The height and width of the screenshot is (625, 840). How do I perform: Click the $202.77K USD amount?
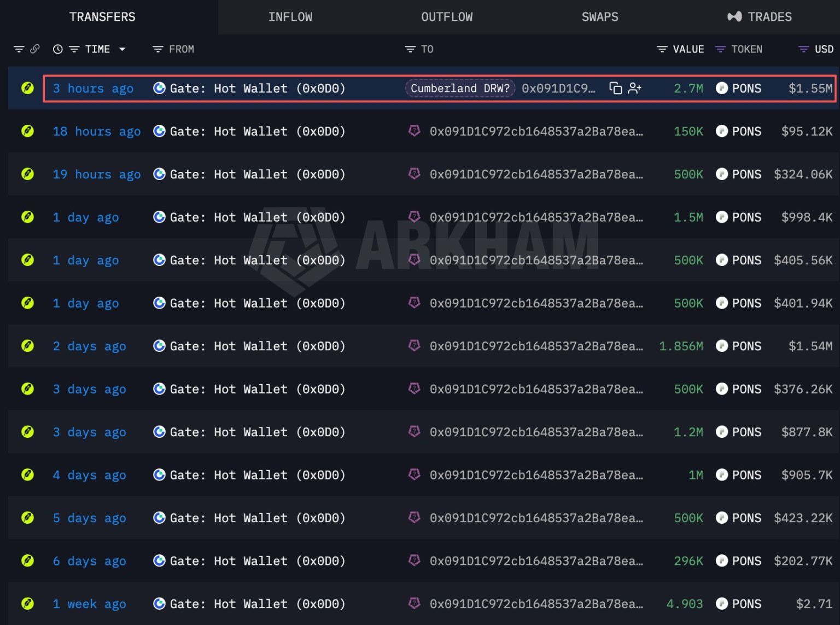click(803, 561)
